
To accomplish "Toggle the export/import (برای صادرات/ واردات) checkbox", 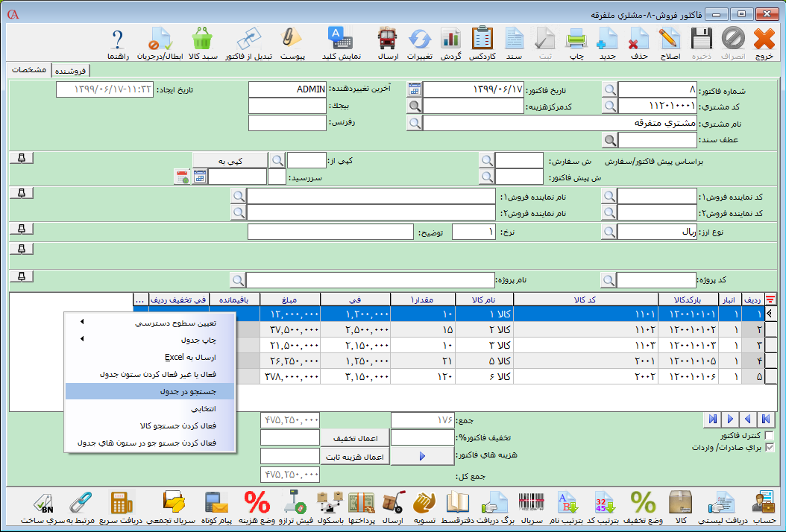I will click(x=770, y=448).
